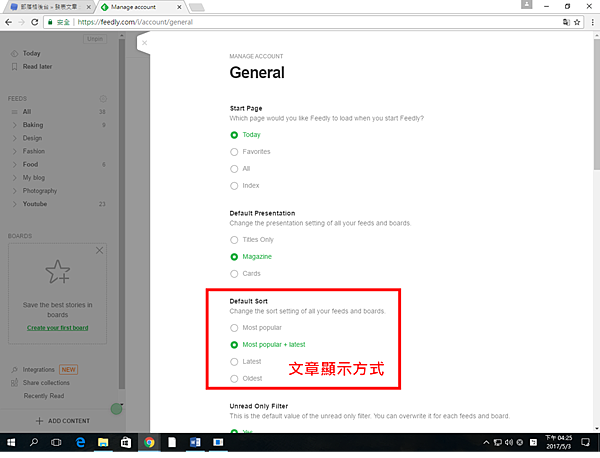This screenshot has width=600, height=458.
Task: Show hidden system tray icons
Action: click(x=486, y=443)
